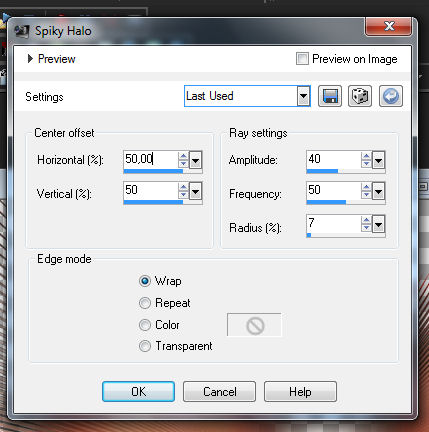The width and height of the screenshot is (429, 432).
Task: Click the disabled edge color swatch
Action: (x=254, y=325)
